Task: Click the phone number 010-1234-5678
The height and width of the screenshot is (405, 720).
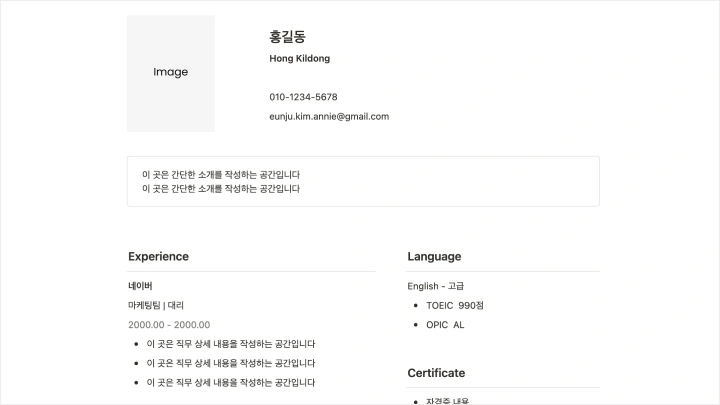Action: (x=303, y=97)
